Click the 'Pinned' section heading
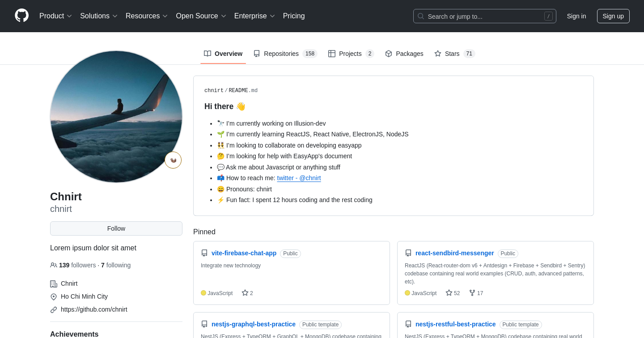Viewport: 644px width, 338px height. click(204, 232)
